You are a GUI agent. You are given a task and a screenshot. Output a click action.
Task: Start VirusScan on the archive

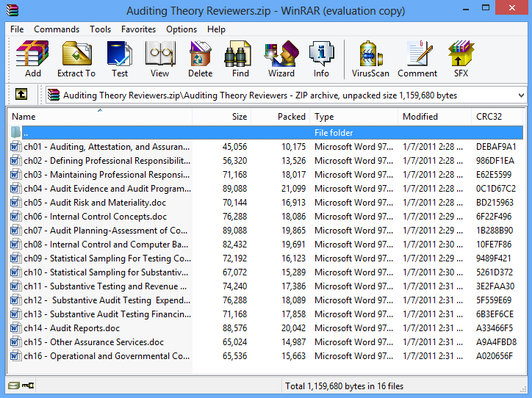[x=370, y=53]
